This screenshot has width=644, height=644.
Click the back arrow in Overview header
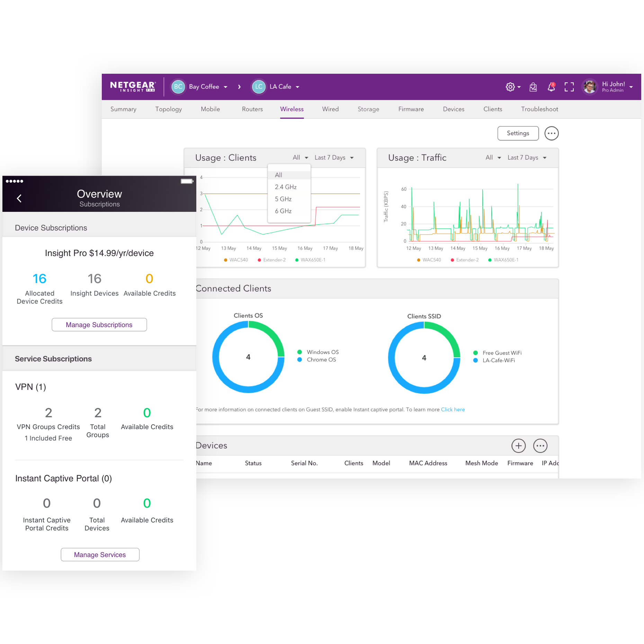tap(19, 198)
